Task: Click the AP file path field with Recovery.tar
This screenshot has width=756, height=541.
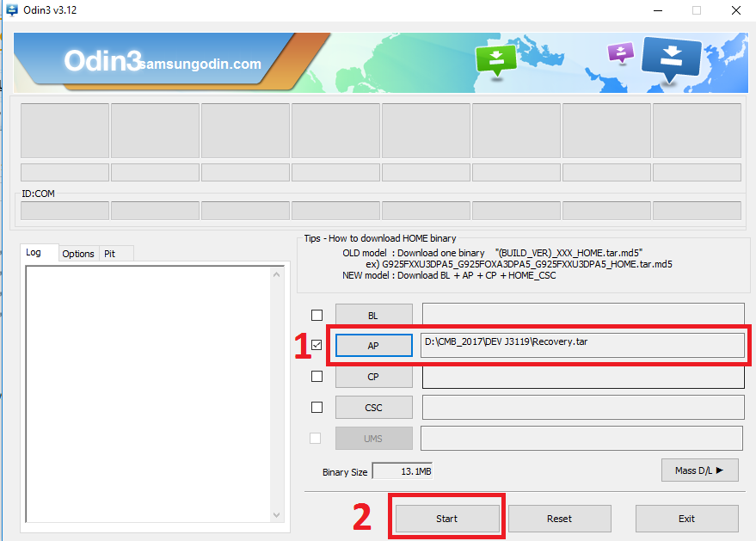Action: (582, 345)
